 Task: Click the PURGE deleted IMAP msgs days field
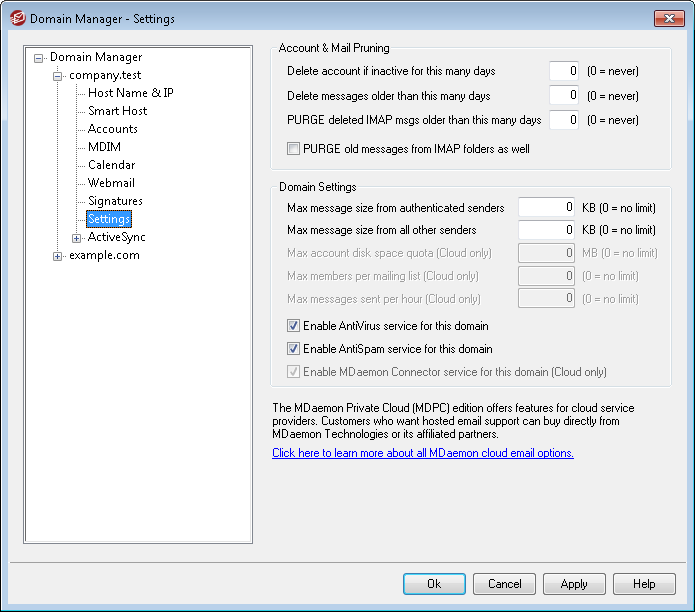(564, 120)
